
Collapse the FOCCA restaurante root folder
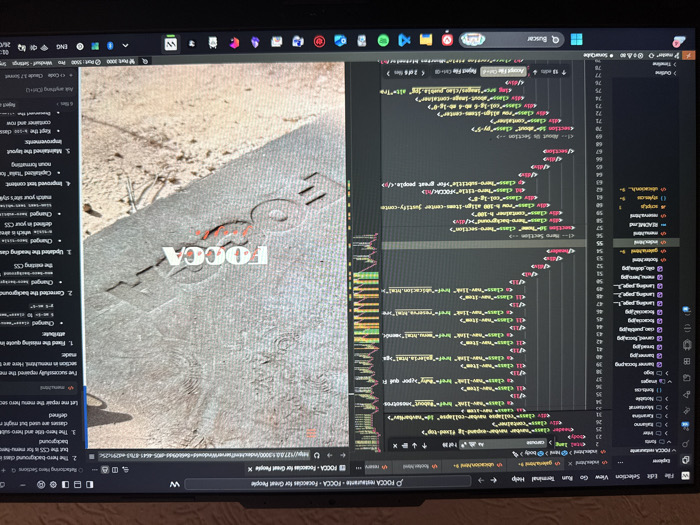tap(652, 450)
